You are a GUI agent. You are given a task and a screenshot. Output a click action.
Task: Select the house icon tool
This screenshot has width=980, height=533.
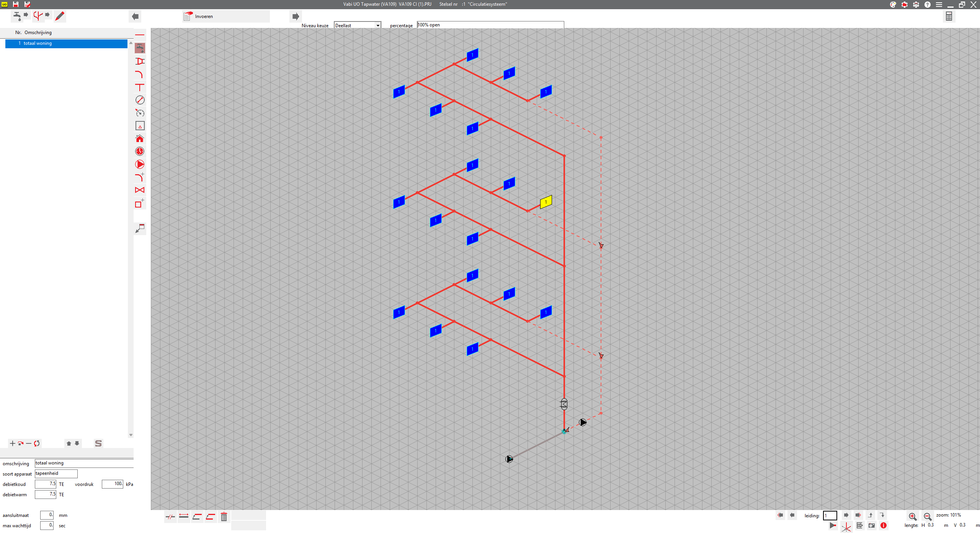(x=140, y=139)
